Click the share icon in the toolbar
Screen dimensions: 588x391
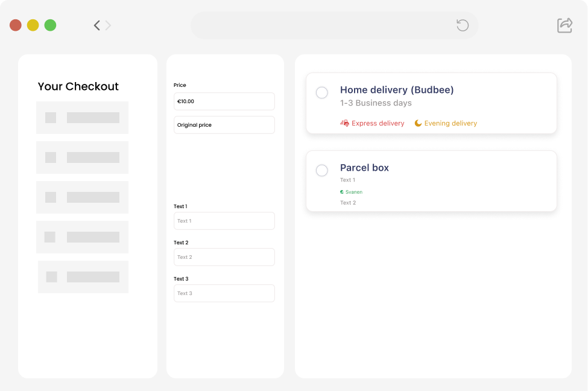point(564,25)
